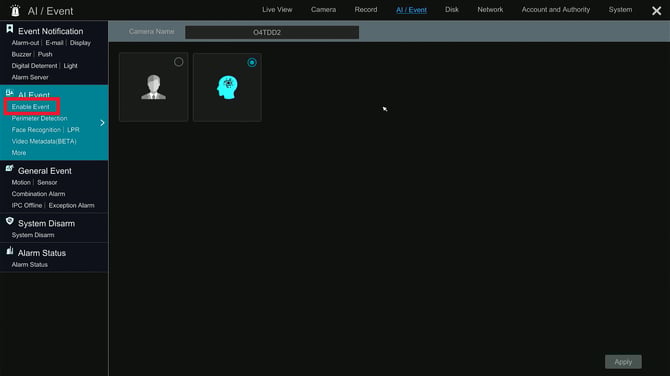The image size is (670, 376).
Task: Click the Apply button
Action: pos(623,362)
